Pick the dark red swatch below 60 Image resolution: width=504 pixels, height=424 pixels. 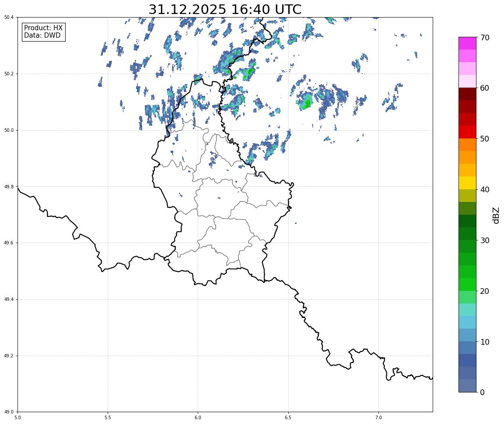click(x=467, y=94)
